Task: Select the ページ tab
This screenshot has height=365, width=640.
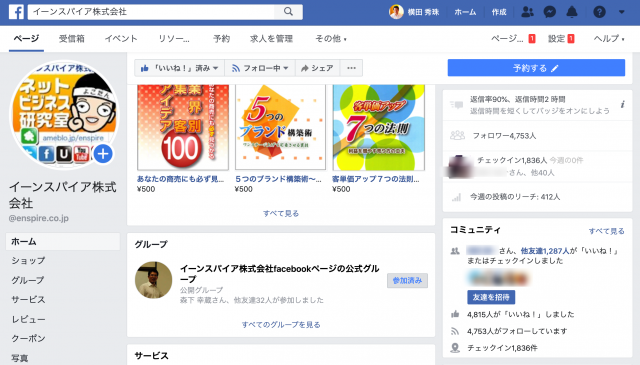Action: point(26,39)
